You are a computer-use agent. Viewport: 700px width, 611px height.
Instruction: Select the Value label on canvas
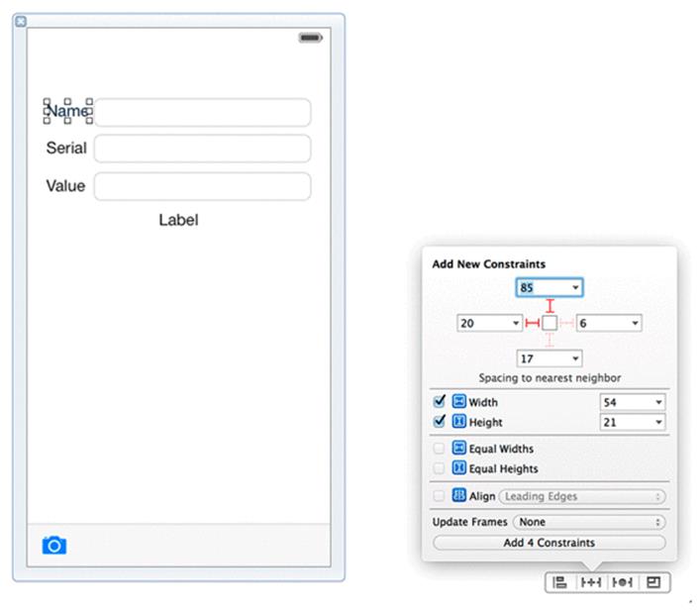pos(65,186)
